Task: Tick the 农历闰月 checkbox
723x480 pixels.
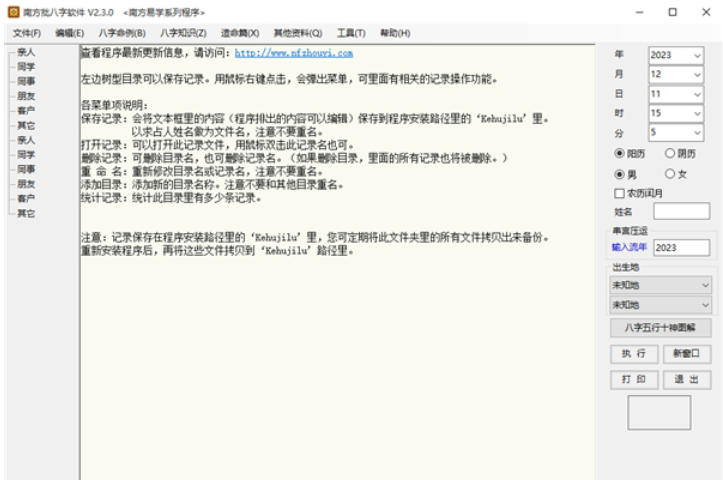Action: (x=619, y=193)
